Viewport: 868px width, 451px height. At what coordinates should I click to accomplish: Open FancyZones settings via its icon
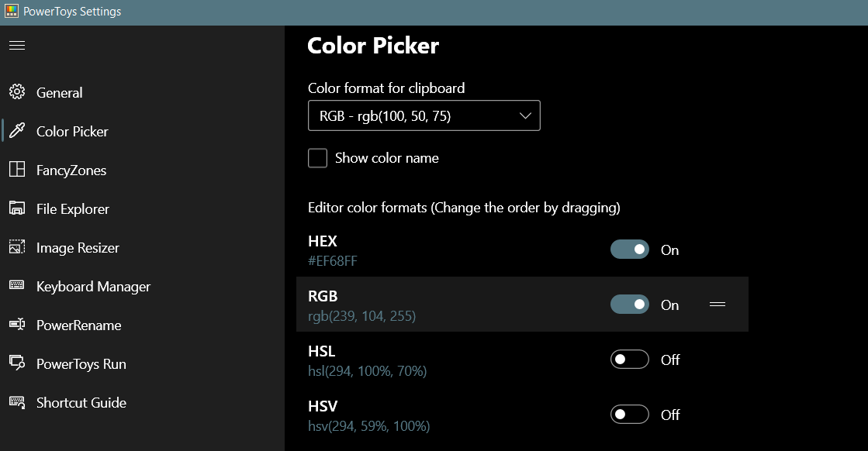click(x=17, y=170)
